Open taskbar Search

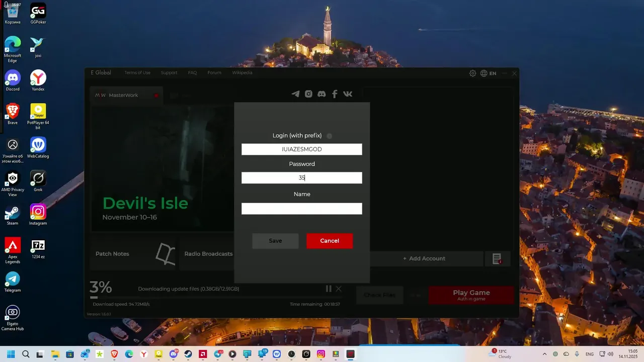pyautogui.click(x=26, y=354)
